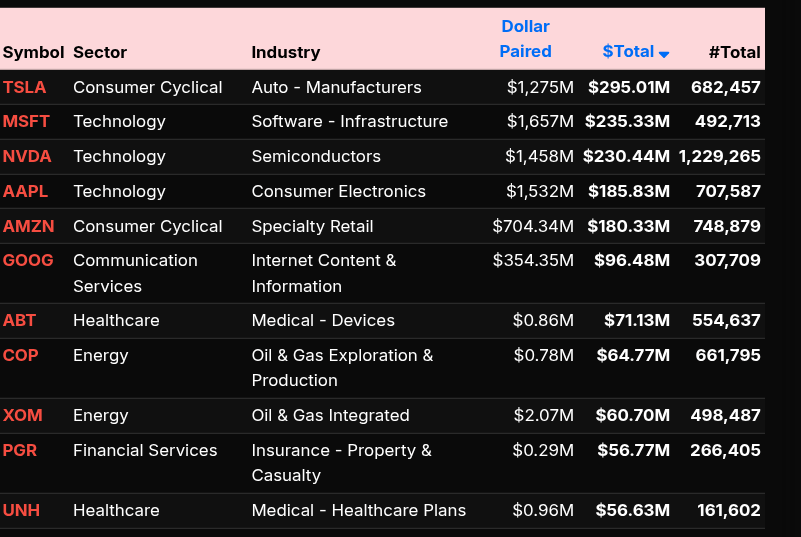Click the XOM symbol link
The height and width of the screenshot is (537, 801).
coord(22,415)
